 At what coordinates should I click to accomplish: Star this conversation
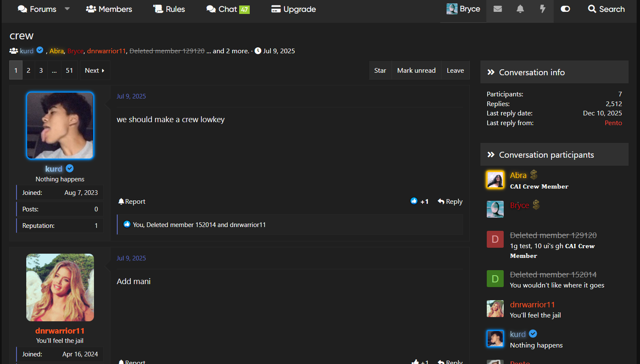380,71
